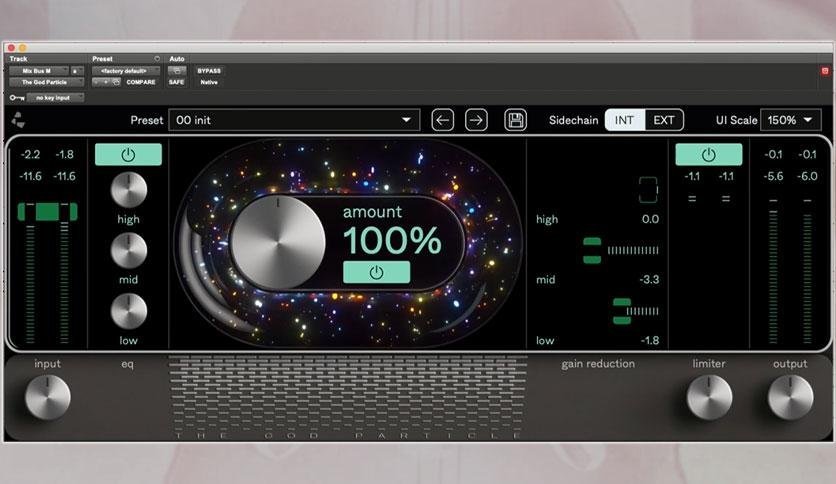
Task: Expand the UI Scale 150% dropdown
Action: (x=790, y=120)
